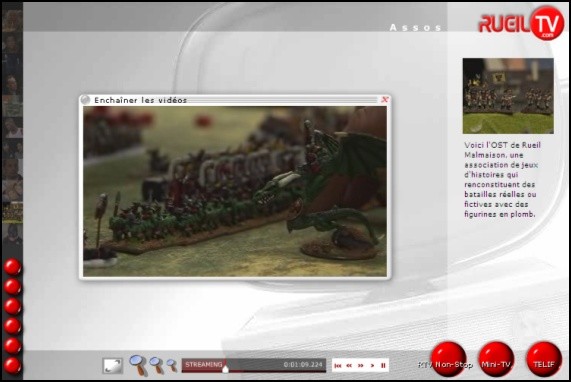
Task: Close the video window with red X
Action: (x=385, y=99)
